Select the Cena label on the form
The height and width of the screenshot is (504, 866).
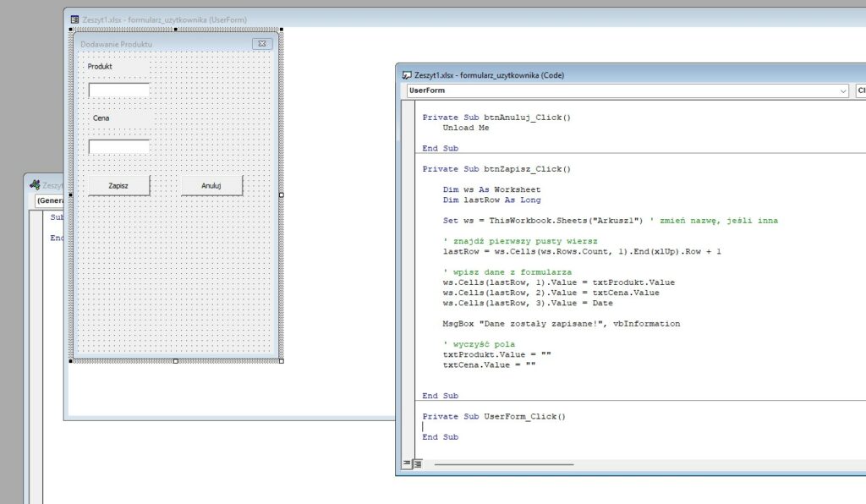(x=101, y=118)
